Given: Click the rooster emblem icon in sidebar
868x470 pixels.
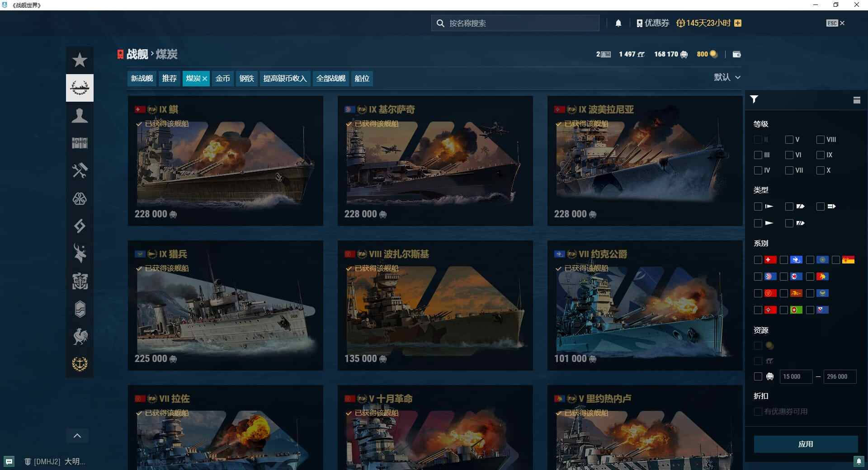Looking at the screenshot, I should click(x=80, y=336).
